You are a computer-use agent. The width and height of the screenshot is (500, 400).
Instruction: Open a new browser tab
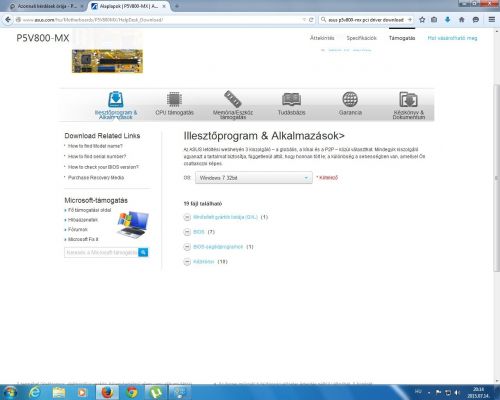pyautogui.click(x=177, y=6)
